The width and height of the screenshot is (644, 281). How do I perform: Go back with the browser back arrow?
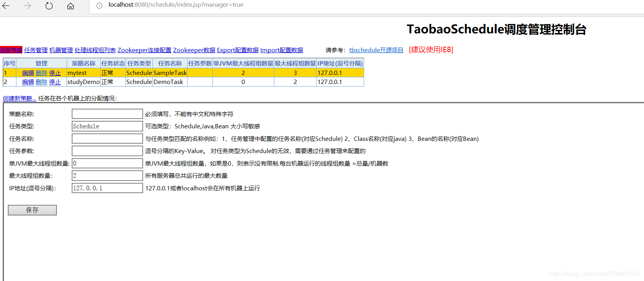[x=6, y=6]
